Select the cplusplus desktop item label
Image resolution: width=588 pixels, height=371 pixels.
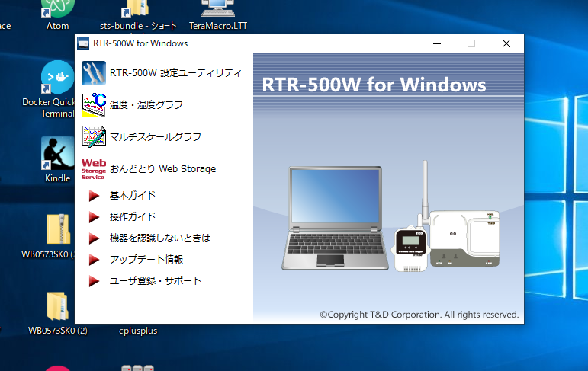click(138, 331)
